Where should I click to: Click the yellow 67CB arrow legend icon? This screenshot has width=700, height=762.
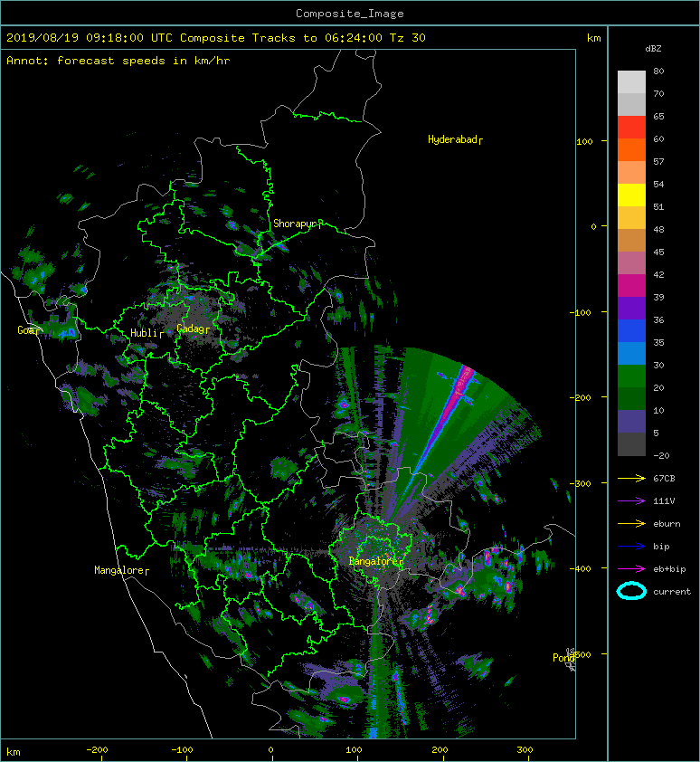[x=631, y=478]
